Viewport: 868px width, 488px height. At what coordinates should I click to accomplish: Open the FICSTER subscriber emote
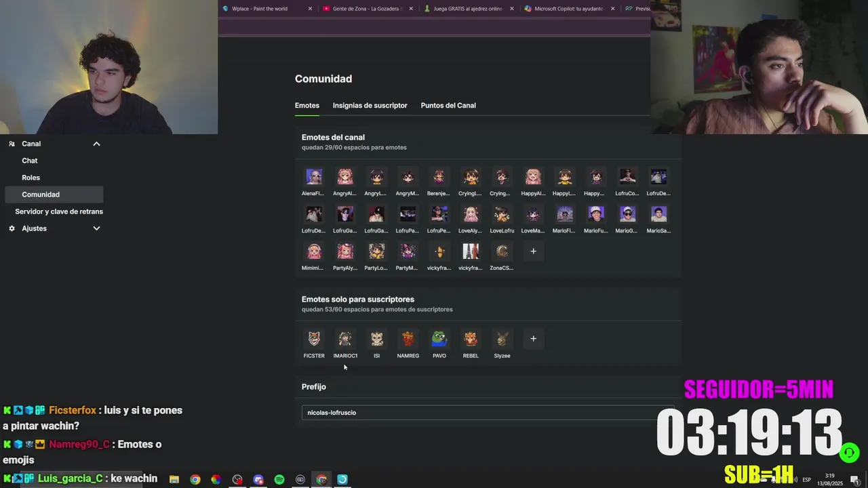click(313, 339)
